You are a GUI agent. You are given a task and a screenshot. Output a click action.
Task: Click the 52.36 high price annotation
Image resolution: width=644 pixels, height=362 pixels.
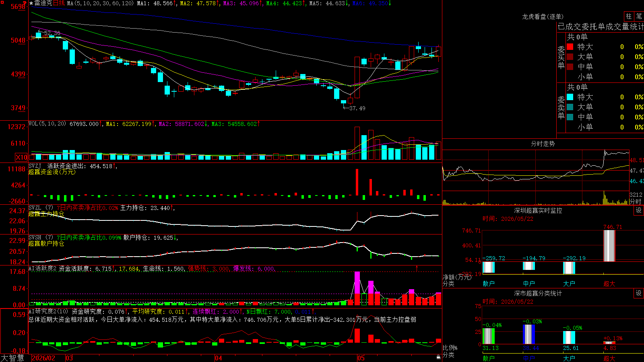pyautogui.click(x=52, y=33)
